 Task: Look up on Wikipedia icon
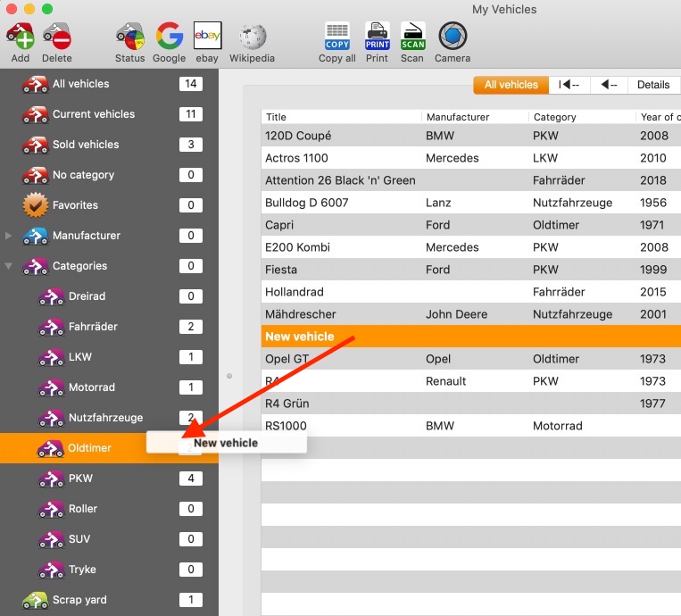pyautogui.click(x=253, y=36)
